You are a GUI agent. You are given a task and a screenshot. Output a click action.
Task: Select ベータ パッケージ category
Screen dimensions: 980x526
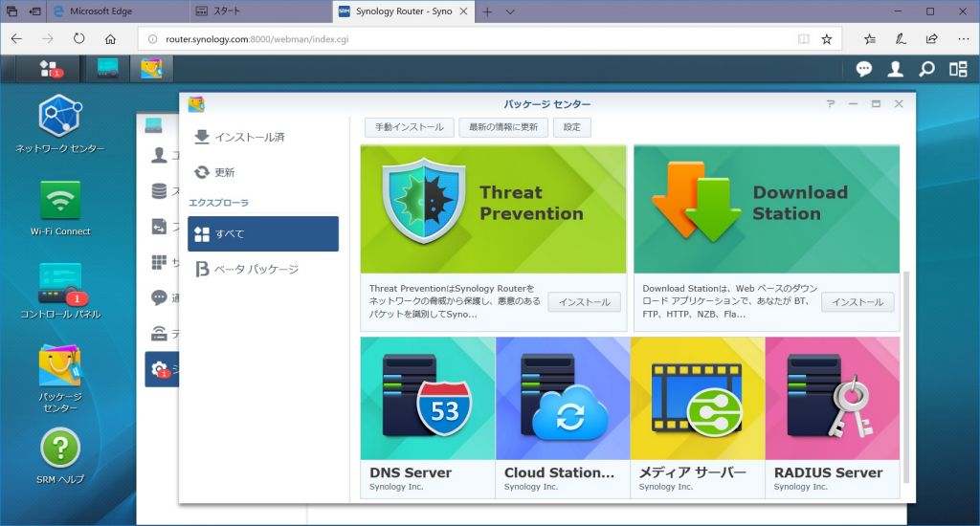click(263, 270)
